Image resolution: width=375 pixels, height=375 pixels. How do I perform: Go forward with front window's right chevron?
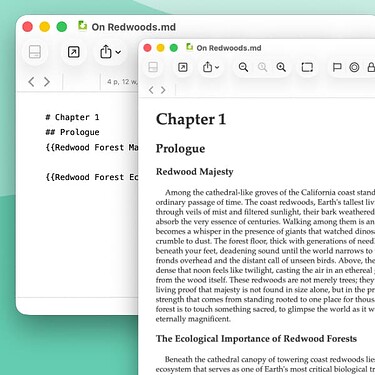pyautogui.click(x=163, y=90)
